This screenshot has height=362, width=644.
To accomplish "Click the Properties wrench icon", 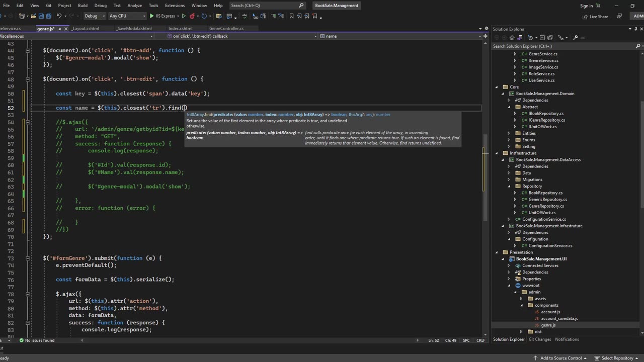I will coord(576,38).
